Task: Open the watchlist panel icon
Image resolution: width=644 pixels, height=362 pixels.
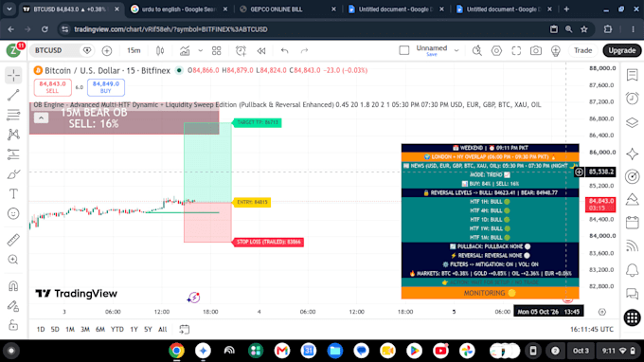Action: (x=632, y=75)
